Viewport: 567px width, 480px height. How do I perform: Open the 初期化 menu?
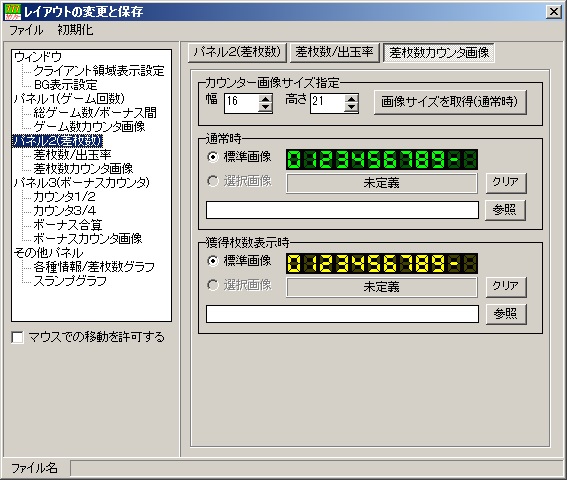click(x=75, y=30)
